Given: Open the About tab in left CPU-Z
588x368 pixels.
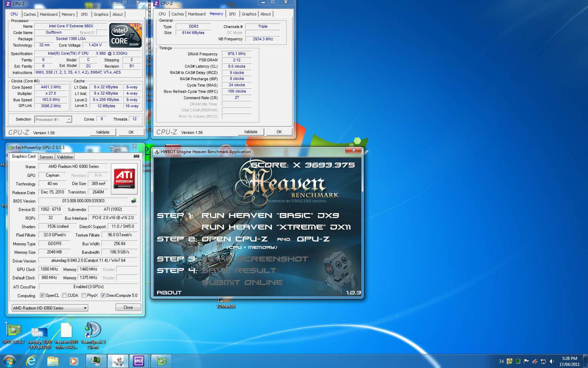Looking at the screenshot, I should click(118, 14).
